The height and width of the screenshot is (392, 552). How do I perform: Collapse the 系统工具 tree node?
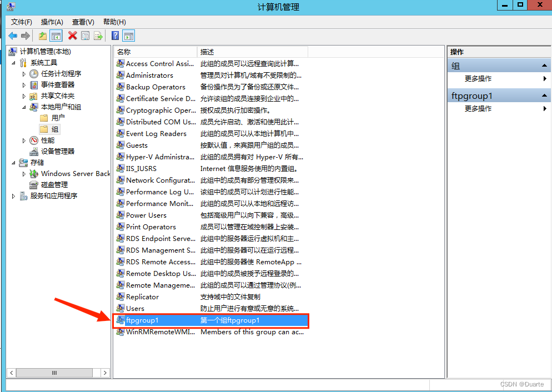coord(14,63)
